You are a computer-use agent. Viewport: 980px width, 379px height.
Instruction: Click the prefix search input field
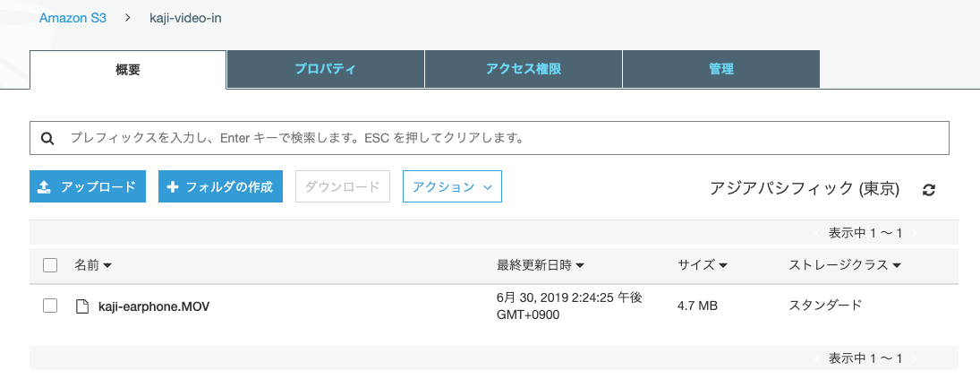(x=501, y=139)
